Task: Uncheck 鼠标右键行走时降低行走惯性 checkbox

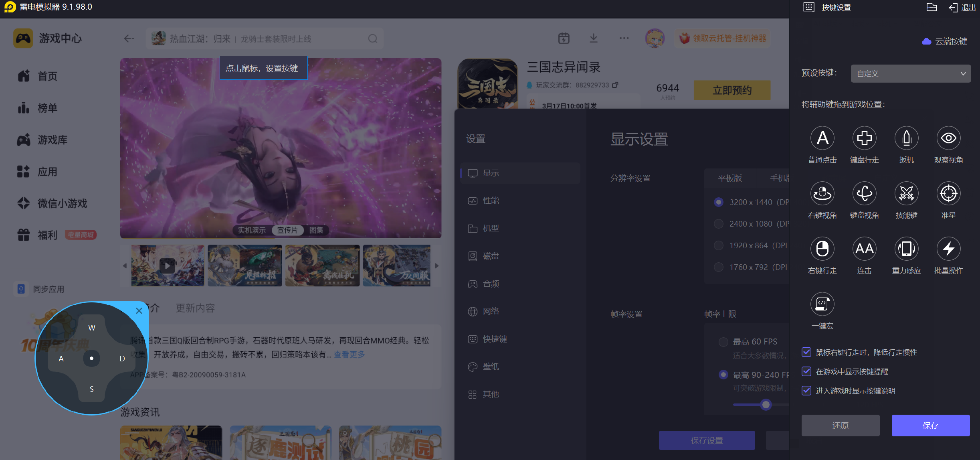Action: pos(806,352)
